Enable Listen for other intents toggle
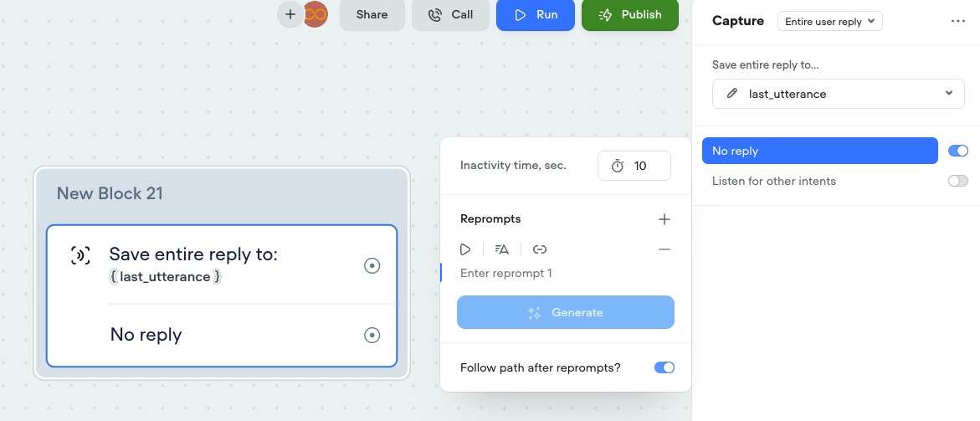 pos(957,181)
